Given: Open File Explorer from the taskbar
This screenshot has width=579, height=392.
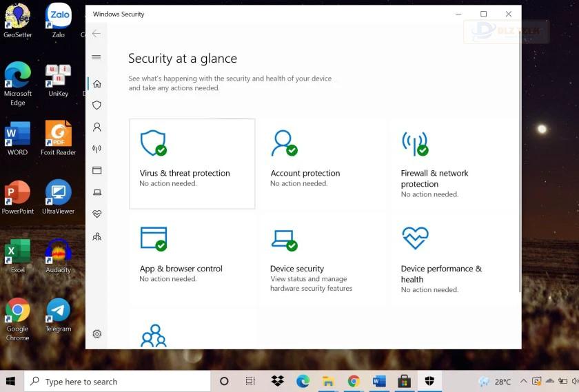Looking at the screenshot, I should coord(328,381).
